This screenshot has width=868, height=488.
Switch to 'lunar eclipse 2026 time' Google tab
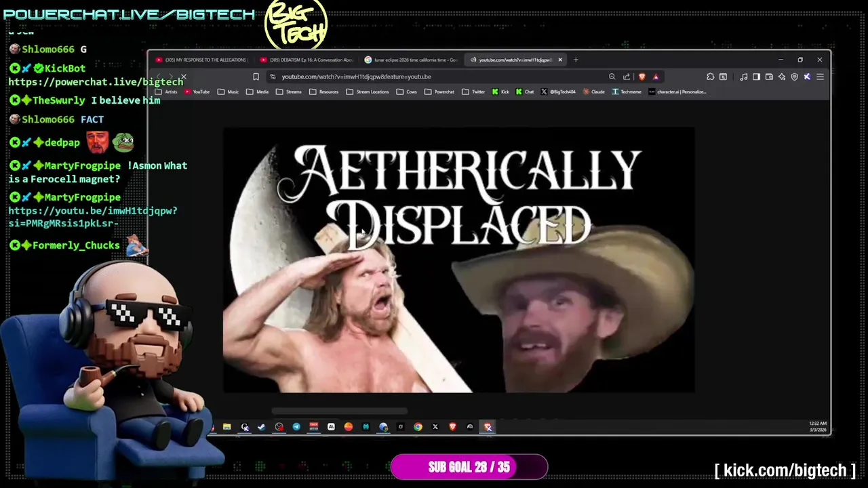tap(412, 60)
